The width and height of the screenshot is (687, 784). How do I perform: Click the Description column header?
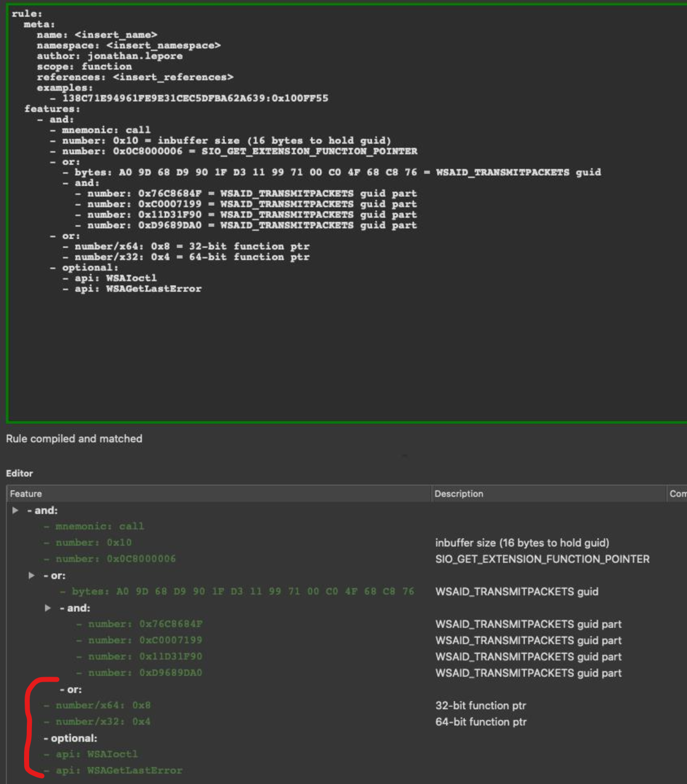pyautogui.click(x=548, y=494)
